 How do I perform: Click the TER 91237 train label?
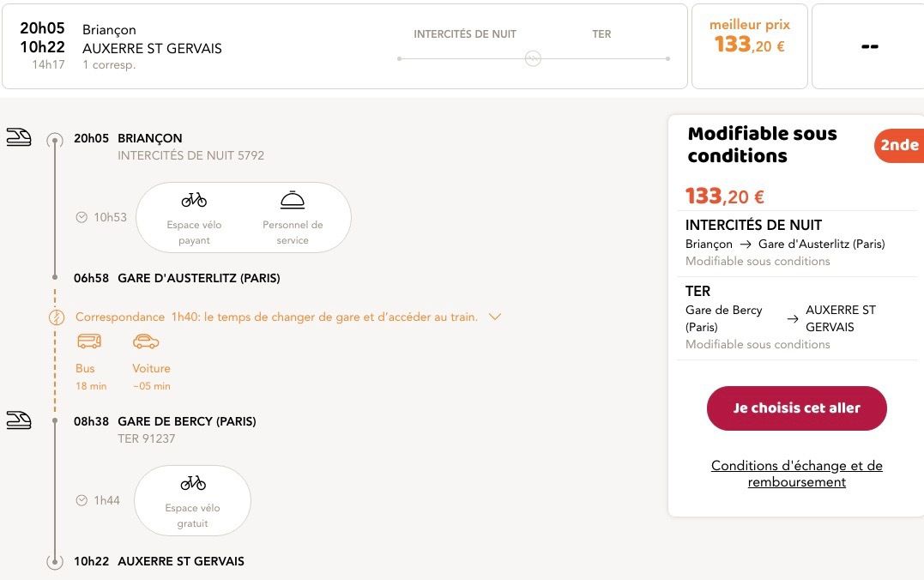tap(146, 438)
